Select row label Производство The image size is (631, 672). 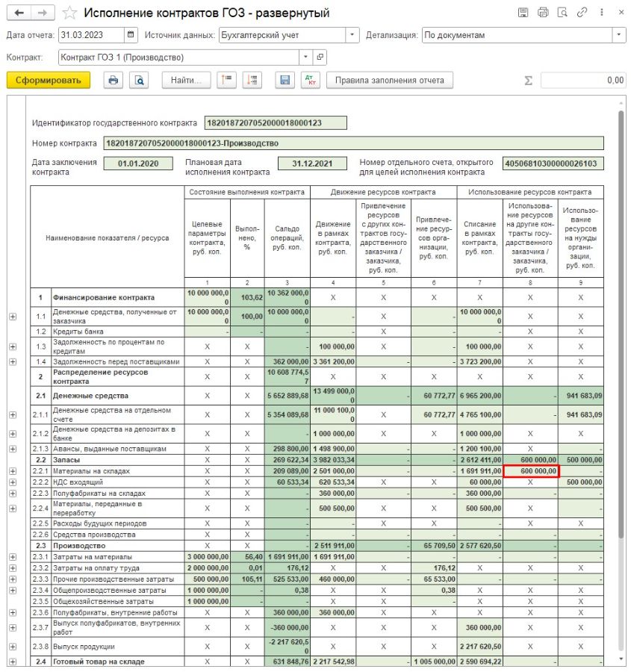coord(79,546)
